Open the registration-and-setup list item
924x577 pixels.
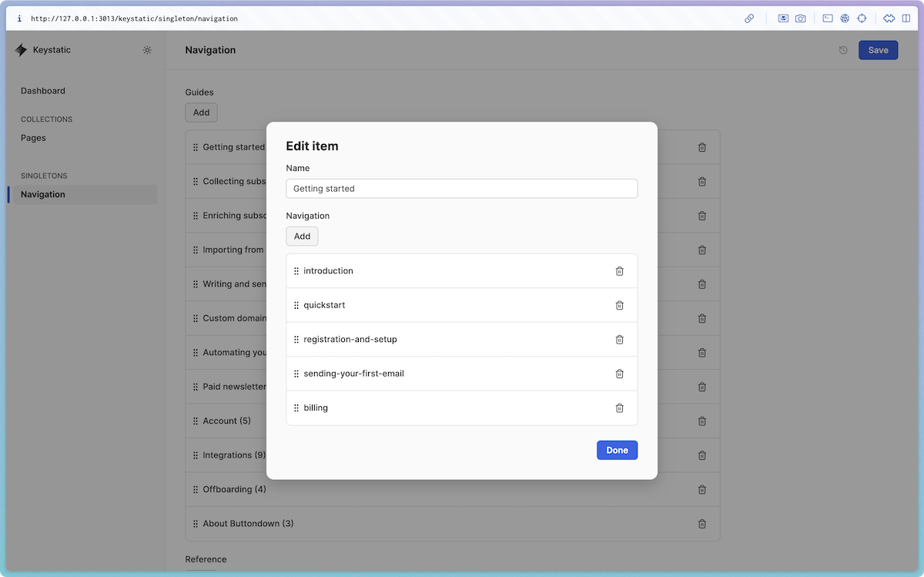pos(462,340)
